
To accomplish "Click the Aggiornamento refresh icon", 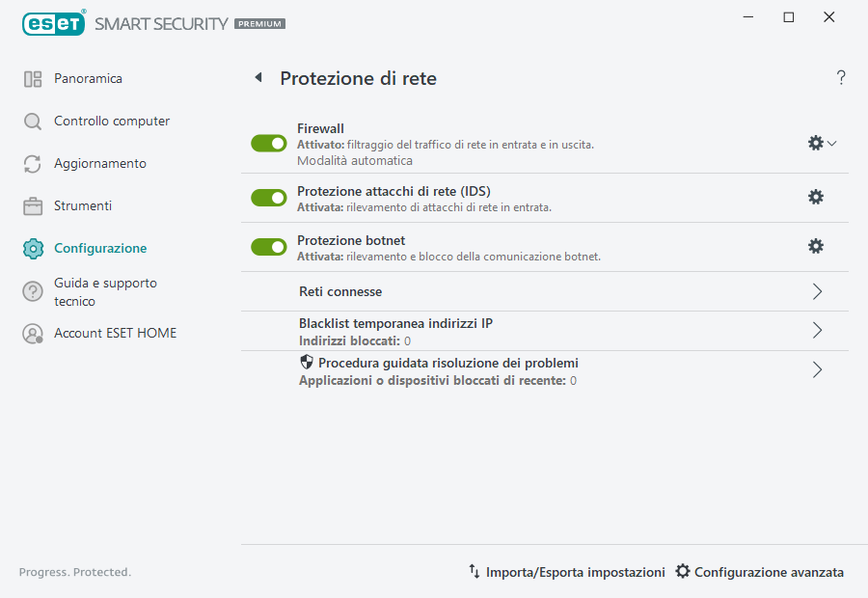I will [31, 163].
